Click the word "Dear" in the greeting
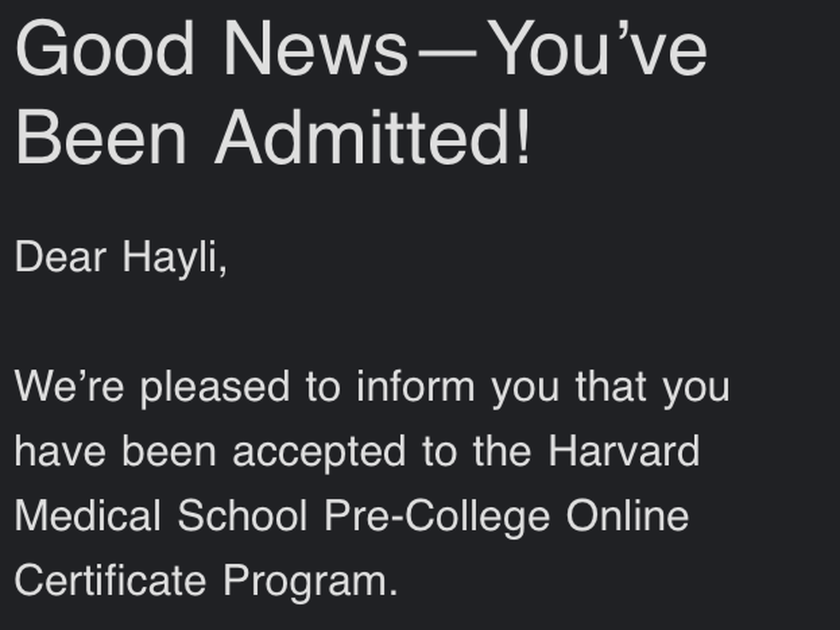The image size is (840, 630). click(x=60, y=257)
